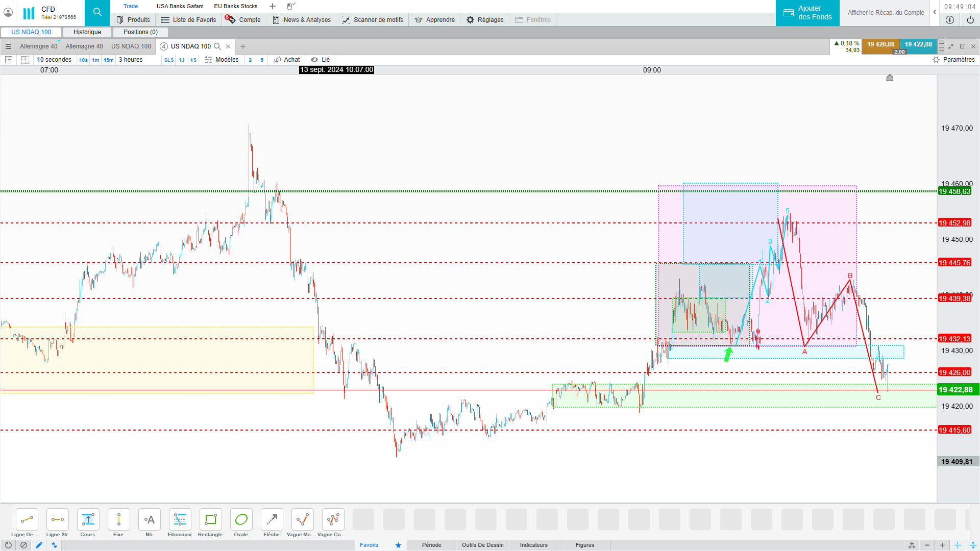This screenshot has width=980, height=551.
Task: Click the Nb text annotation tool
Action: click(149, 520)
